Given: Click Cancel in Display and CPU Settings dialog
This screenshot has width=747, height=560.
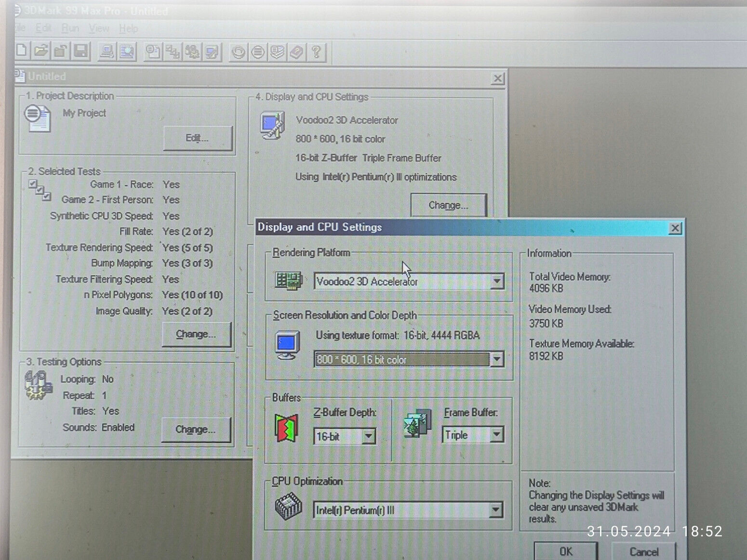Looking at the screenshot, I should pyautogui.click(x=644, y=552).
